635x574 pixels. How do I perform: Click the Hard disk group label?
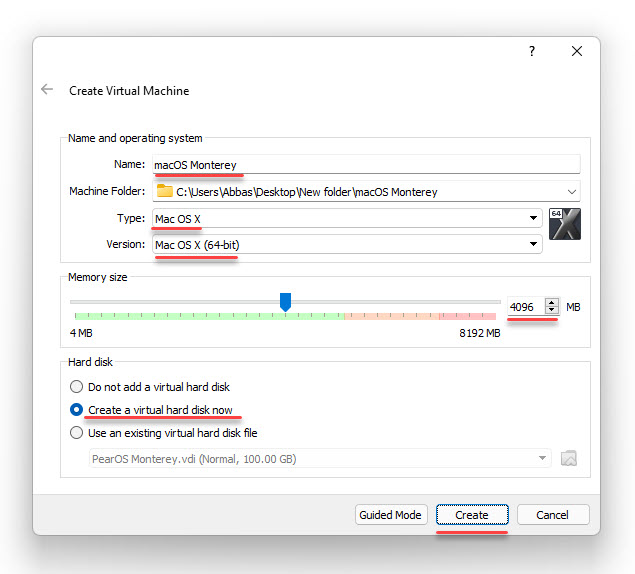(90, 362)
